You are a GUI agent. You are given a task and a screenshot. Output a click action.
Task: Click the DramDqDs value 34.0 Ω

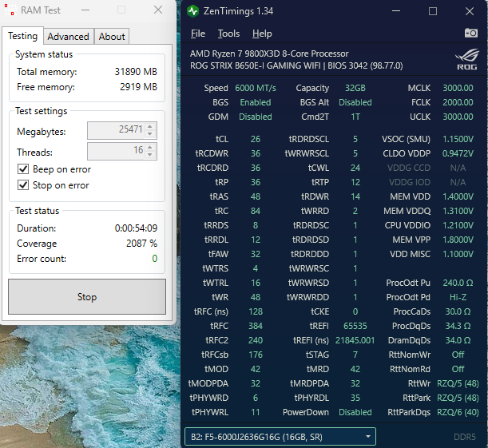coord(458,340)
